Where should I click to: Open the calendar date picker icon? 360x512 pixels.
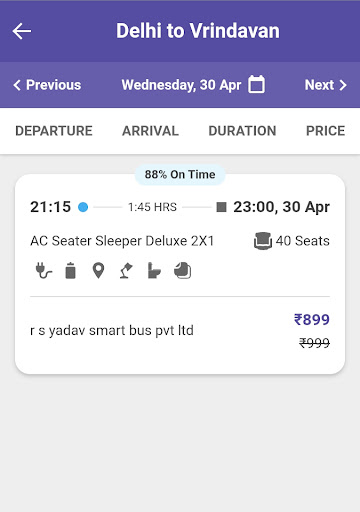(256, 84)
